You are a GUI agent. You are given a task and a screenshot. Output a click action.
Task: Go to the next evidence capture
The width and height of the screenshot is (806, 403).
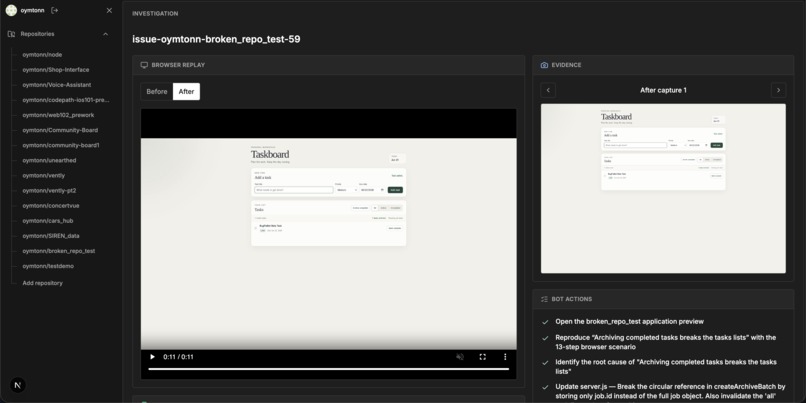click(778, 90)
